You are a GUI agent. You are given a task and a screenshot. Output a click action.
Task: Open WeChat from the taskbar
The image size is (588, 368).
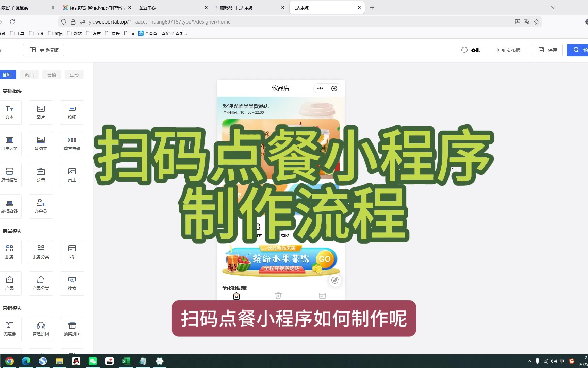pos(93,361)
